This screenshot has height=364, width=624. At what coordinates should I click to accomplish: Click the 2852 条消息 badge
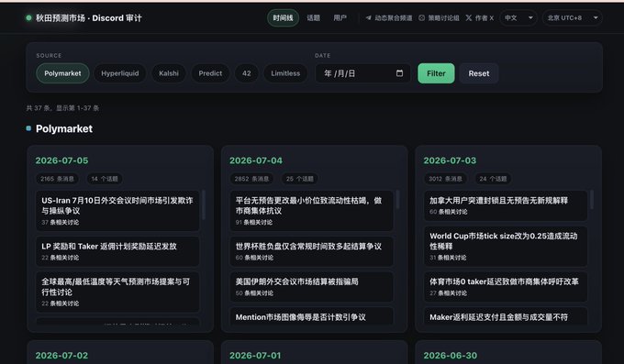click(x=251, y=179)
